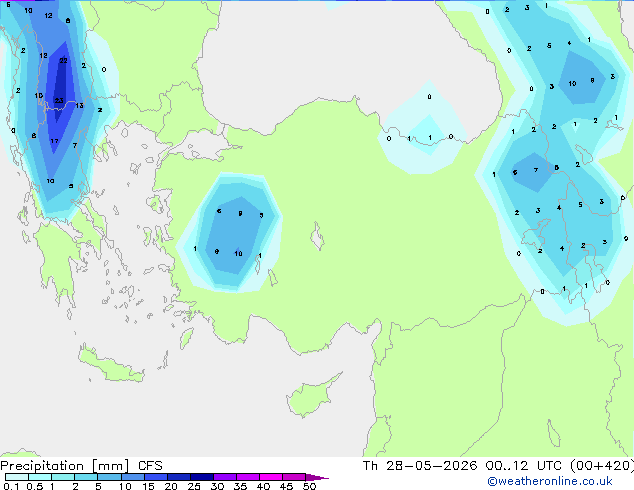The image size is (634, 490).
Task: Click the 40–45 mm magenta legend swatch
Action: (x=271, y=477)
